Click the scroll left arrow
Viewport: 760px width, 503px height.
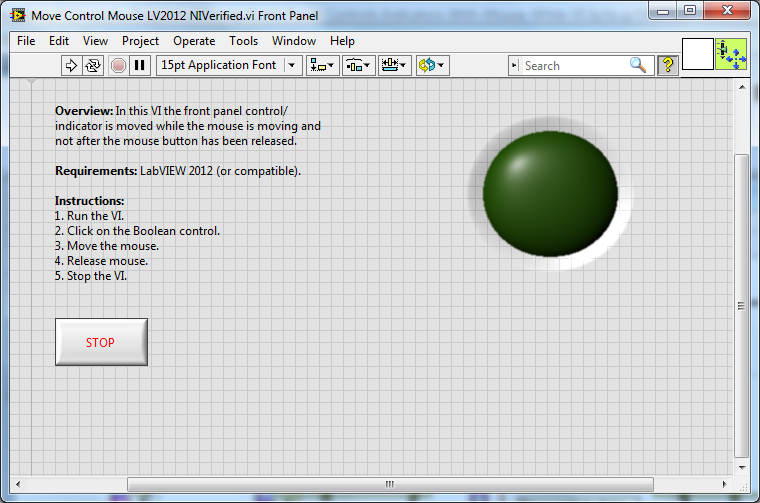pos(18,484)
